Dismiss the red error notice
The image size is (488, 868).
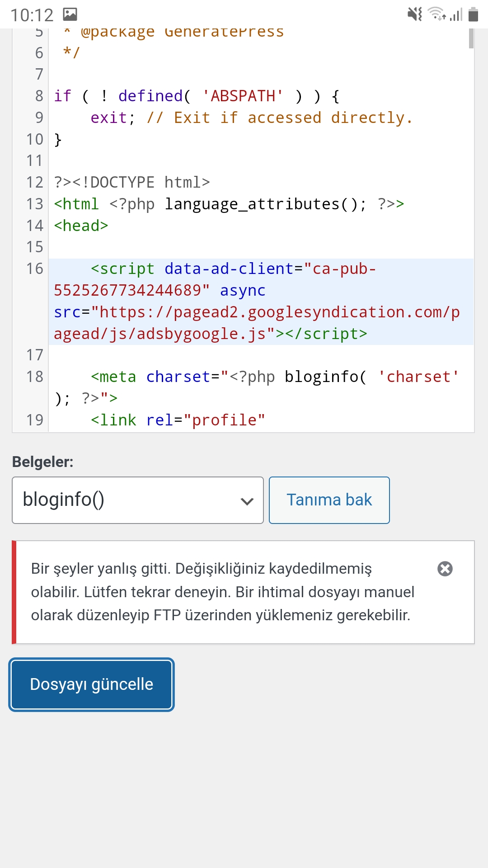click(x=445, y=569)
